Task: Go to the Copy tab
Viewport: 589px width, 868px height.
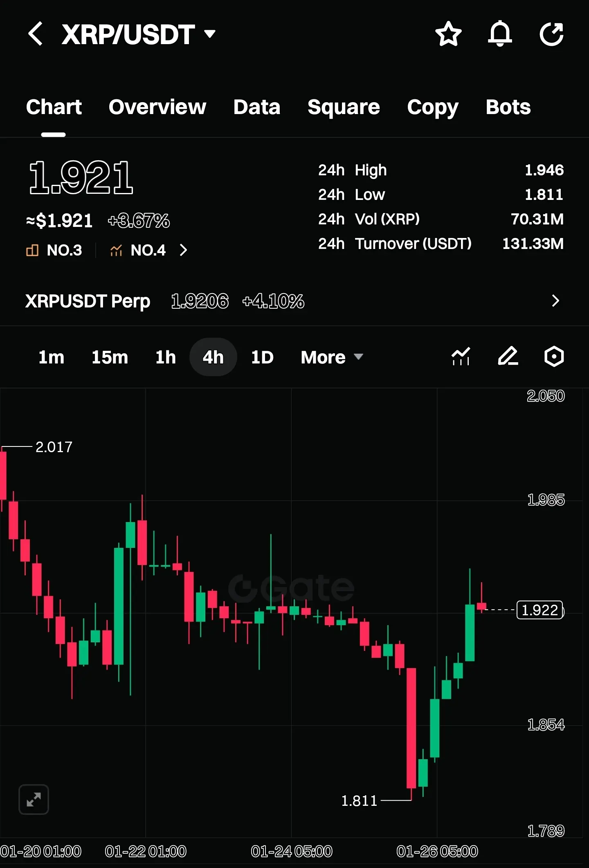Action: (x=433, y=108)
